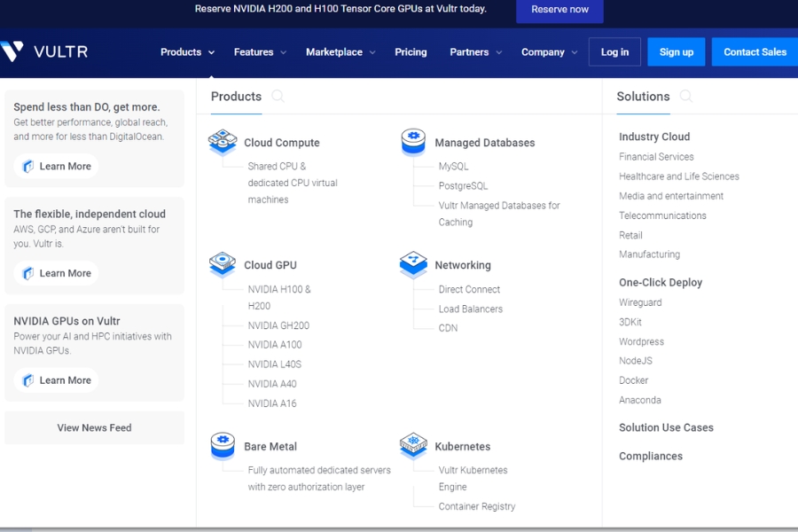Expand the Marketplace dropdown arrow
The image size is (798, 532).
coord(372,52)
